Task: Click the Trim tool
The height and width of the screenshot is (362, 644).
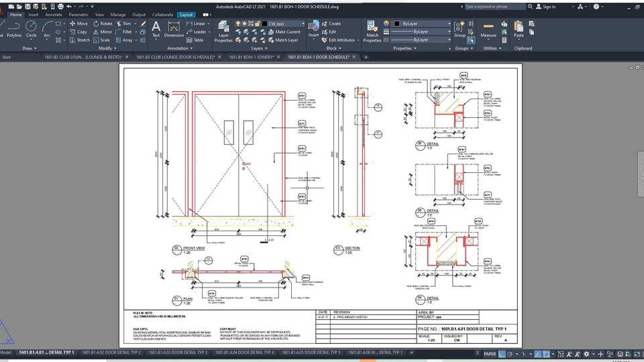Action: tap(123, 24)
